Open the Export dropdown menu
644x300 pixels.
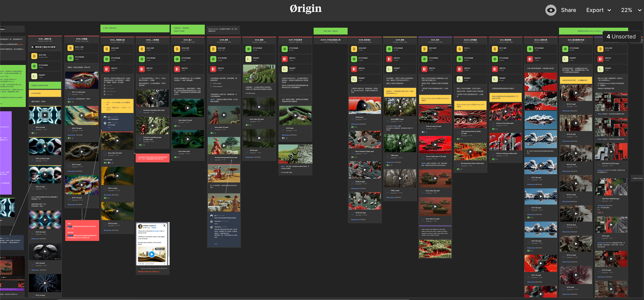pyautogui.click(x=598, y=10)
